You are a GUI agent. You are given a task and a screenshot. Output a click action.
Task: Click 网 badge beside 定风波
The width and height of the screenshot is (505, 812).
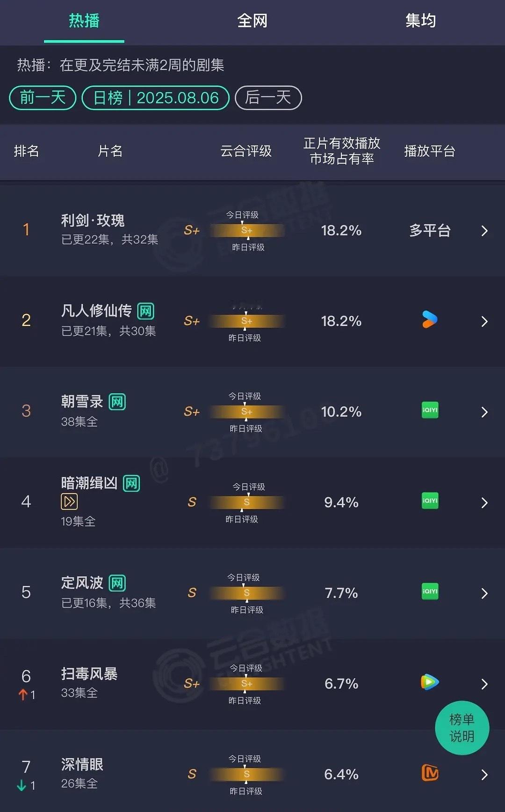pos(117,583)
